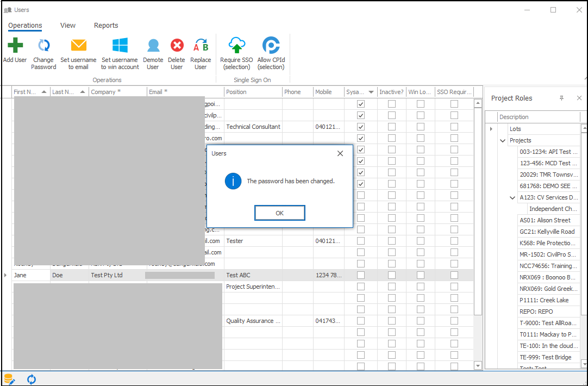Choose the Replace User icon

click(x=201, y=46)
